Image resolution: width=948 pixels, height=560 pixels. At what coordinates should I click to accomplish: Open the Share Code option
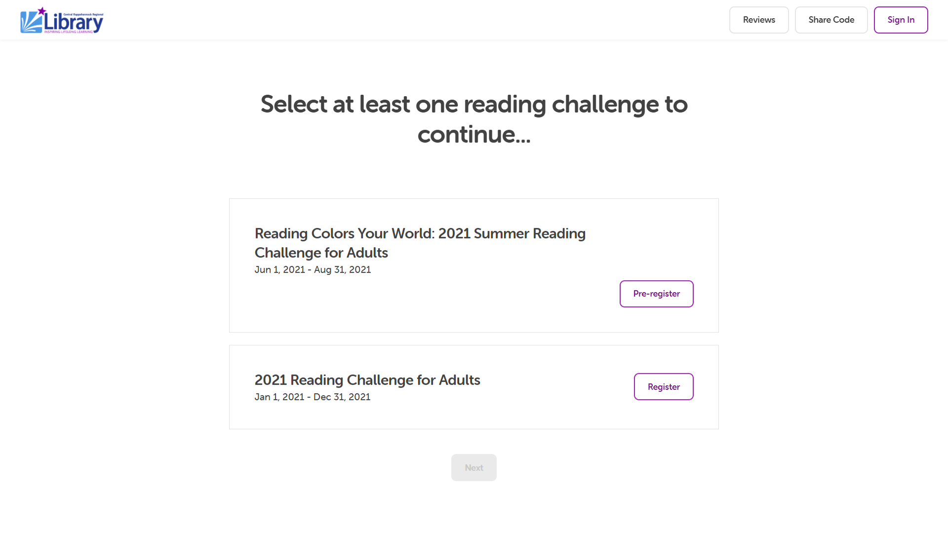831,20
